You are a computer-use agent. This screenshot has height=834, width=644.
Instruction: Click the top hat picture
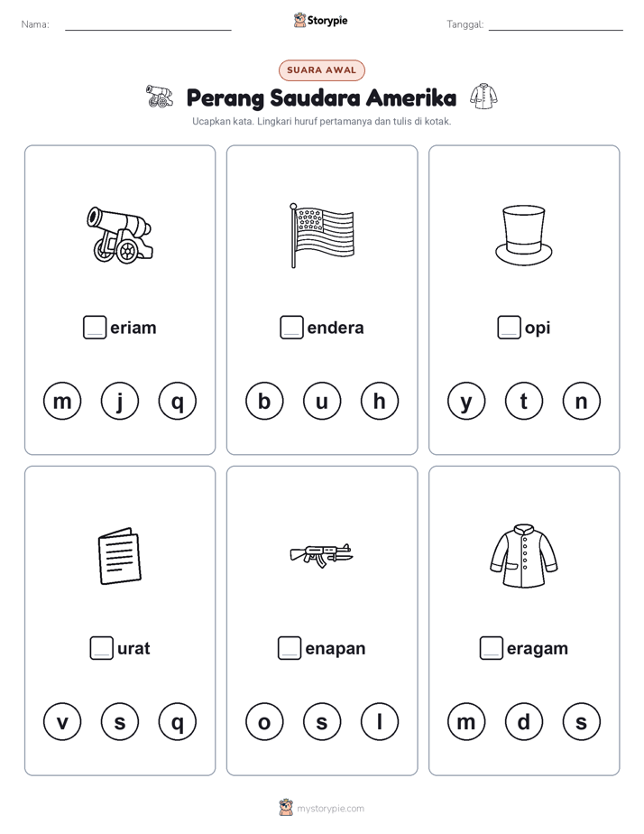tap(524, 235)
